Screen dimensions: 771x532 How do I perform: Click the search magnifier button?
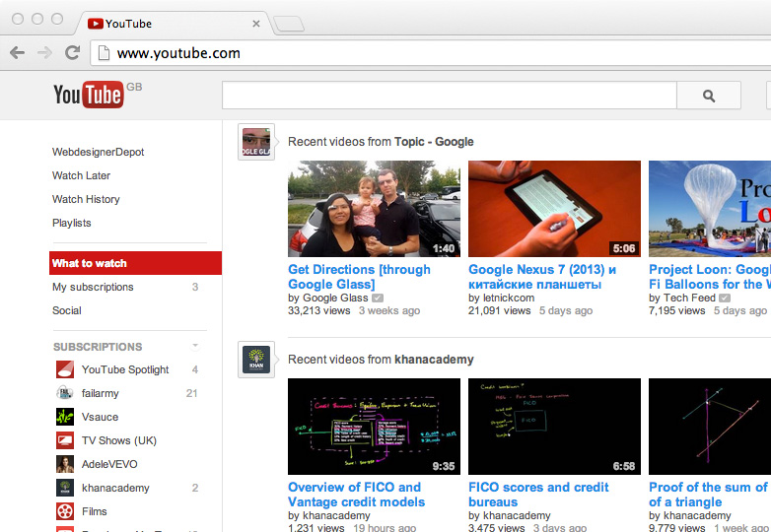pyautogui.click(x=709, y=96)
